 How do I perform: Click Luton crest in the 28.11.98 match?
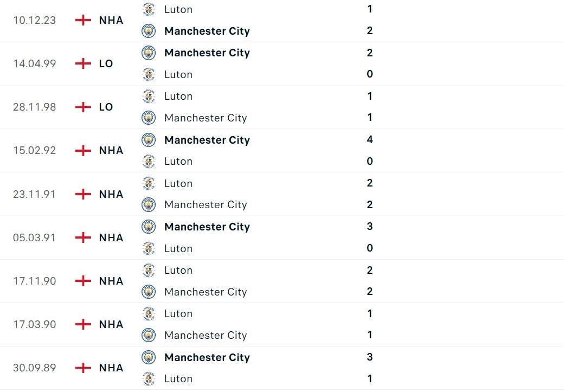click(148, 96)
